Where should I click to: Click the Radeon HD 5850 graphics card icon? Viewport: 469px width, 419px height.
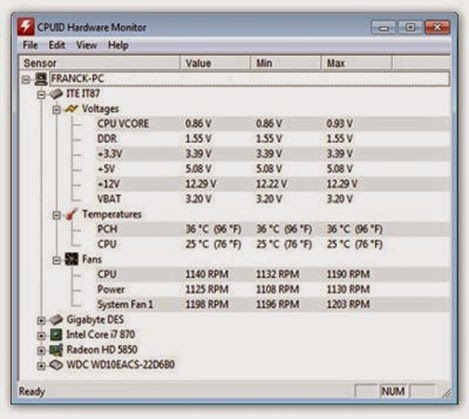(x=56, y=350)
